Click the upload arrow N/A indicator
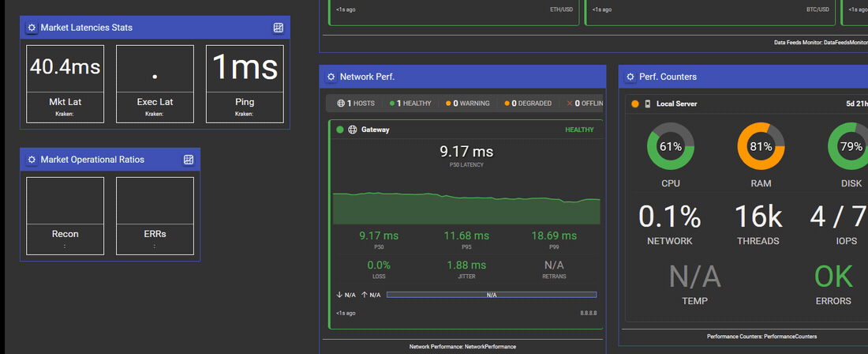 [x=371, y=295]
